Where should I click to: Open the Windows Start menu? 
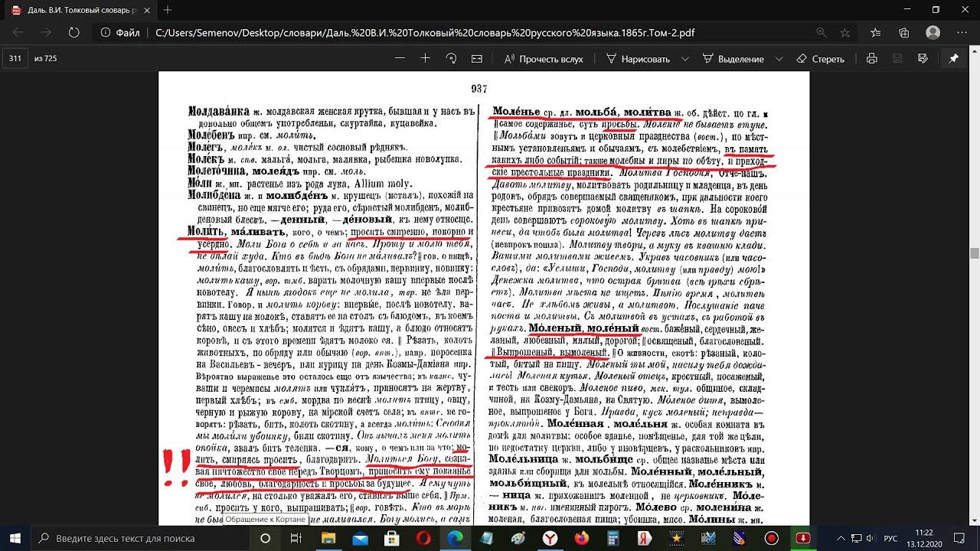(17, 538)
